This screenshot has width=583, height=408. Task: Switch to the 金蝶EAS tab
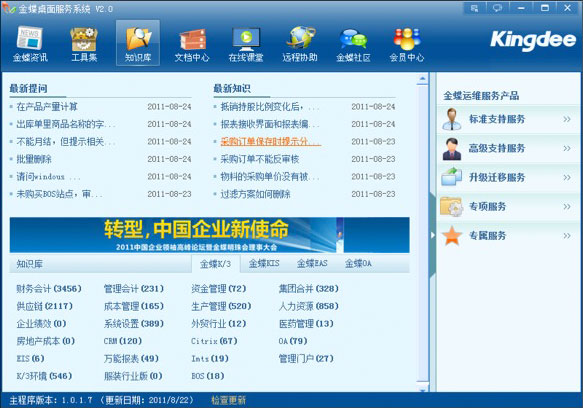point(312,264)
